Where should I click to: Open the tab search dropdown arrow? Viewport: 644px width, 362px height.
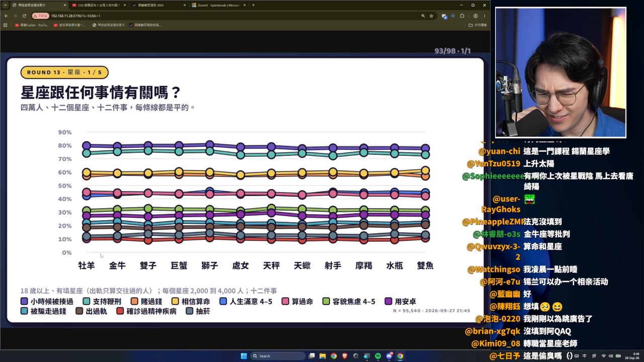[x=5, y=5]
